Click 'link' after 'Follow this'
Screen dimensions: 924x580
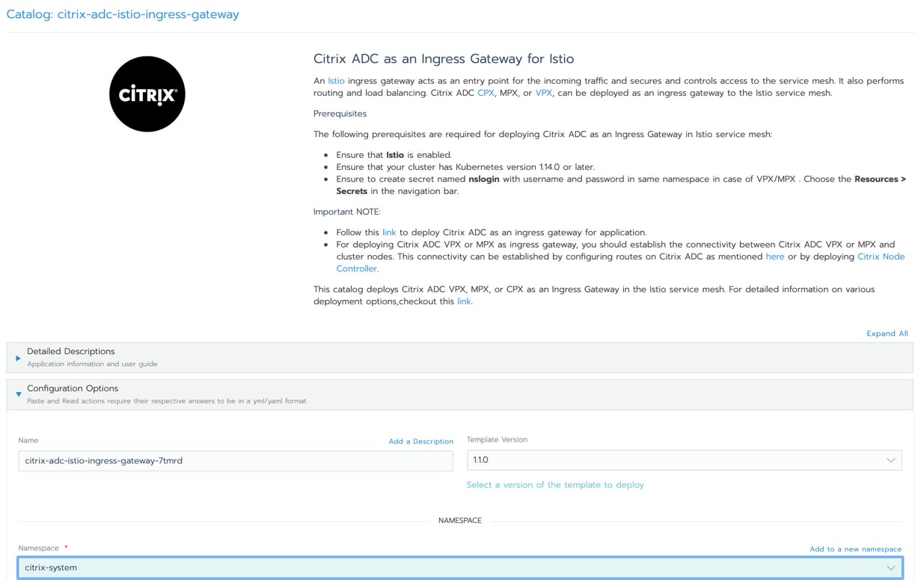click(389, 233)
